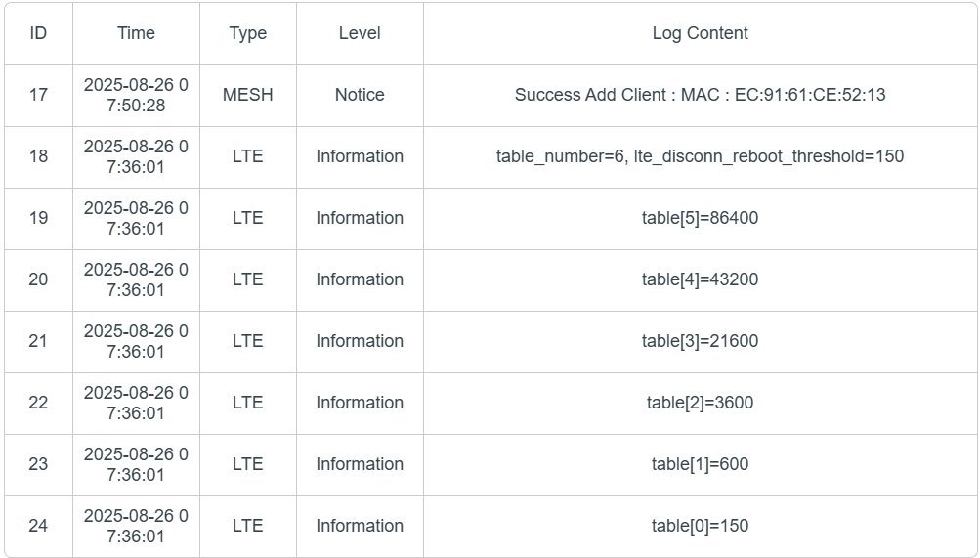Image resolution: width=980 pixels, height=558 pixels.
Task: Click the table_number=6 log content cell
Action: point(700,156)
